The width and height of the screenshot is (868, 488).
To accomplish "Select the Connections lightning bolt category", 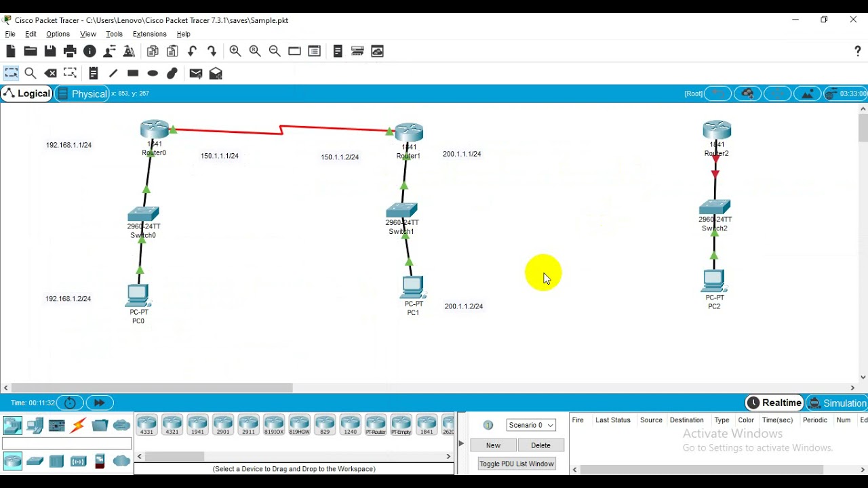I will point(79,426).
